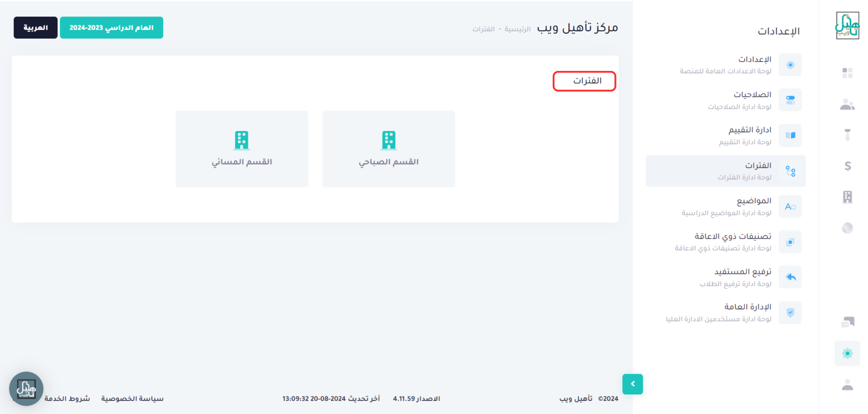The image size is (868, 414).
Task: Click the الاصدار 4.11.59 version text
Action: [x=416, y=399]
